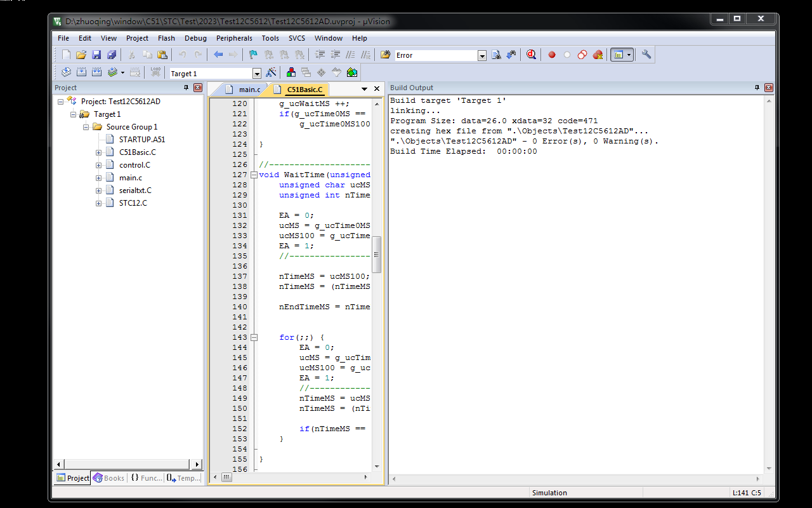Create a new file with toolbar icon
This screenshot has height=508, width=812.
(66, 55)
